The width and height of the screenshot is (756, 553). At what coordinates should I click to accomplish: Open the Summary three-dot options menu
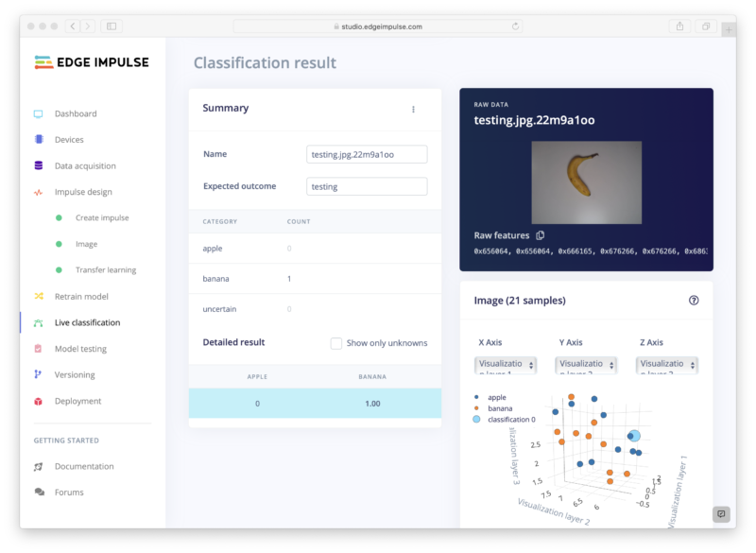tap(413, 110)
